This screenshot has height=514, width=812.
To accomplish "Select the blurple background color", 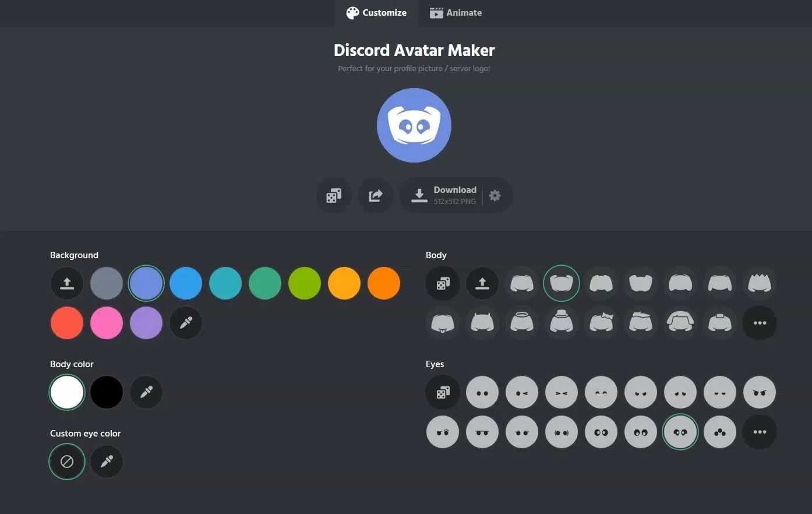I will click(x=146, y=283).
